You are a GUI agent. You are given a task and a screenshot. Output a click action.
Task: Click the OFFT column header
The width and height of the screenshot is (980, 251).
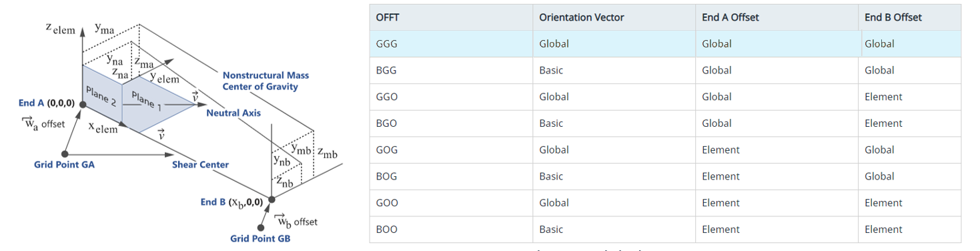pyautogui.click(x=388, y=17)
